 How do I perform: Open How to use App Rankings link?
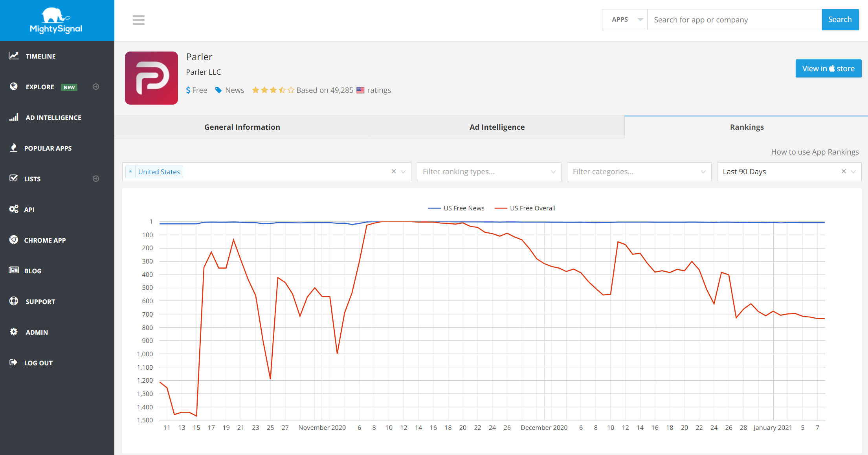click(x=815, y=152)
